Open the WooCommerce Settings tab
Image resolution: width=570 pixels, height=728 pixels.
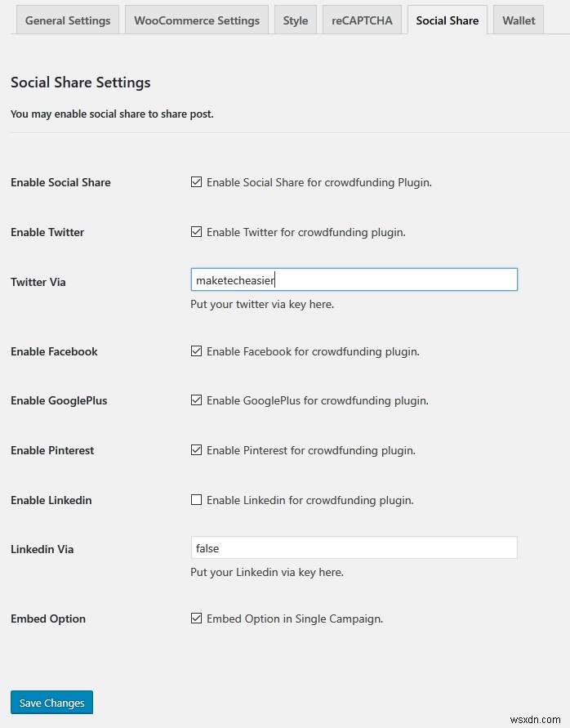tap(196, 20)
